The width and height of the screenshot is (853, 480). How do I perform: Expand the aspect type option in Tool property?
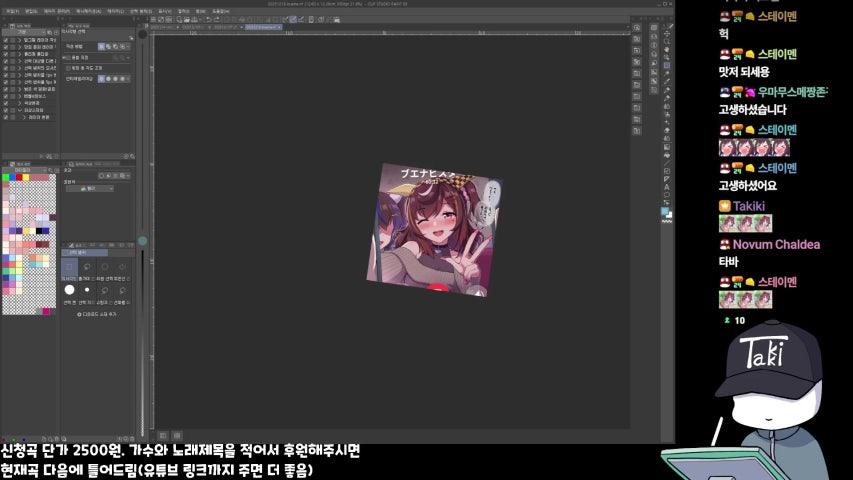[x=64, y=58]
